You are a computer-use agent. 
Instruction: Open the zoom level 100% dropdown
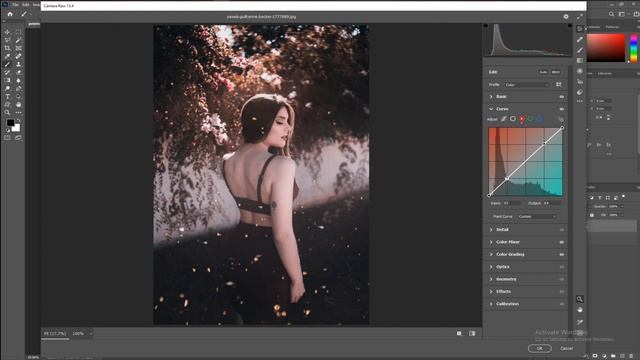[82, 333]
